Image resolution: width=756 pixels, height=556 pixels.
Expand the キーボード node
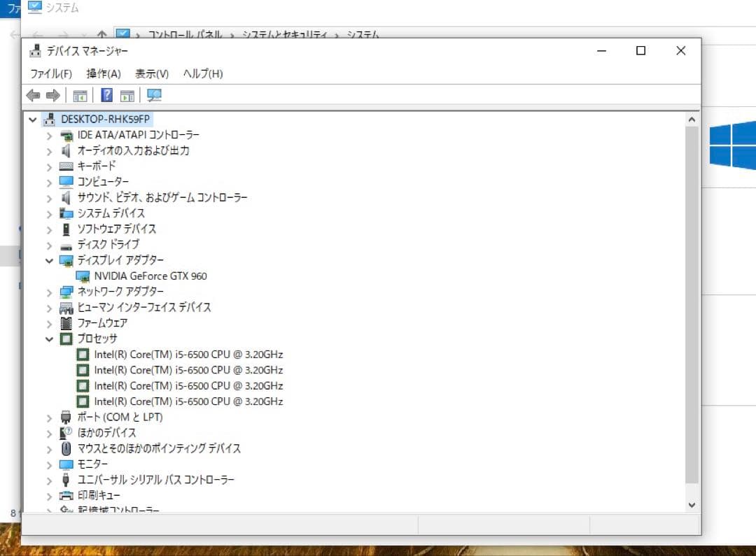coord(49,167)
